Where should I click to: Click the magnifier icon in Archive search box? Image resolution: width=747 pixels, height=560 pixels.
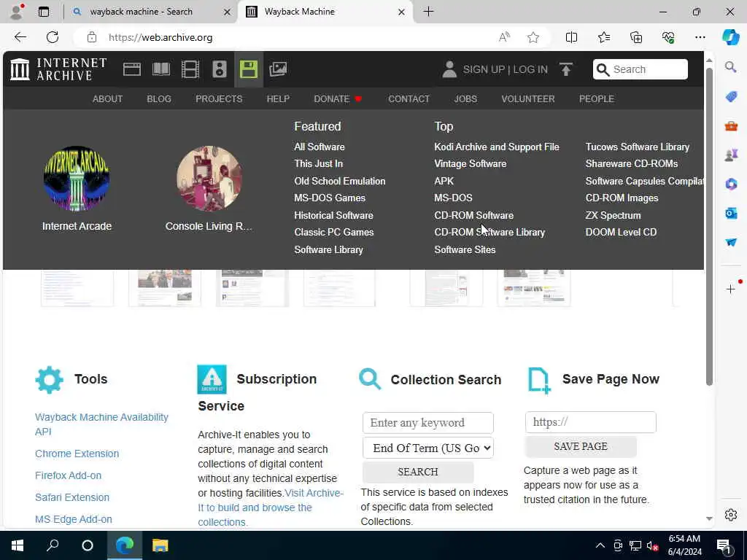[x=603, y=70]
